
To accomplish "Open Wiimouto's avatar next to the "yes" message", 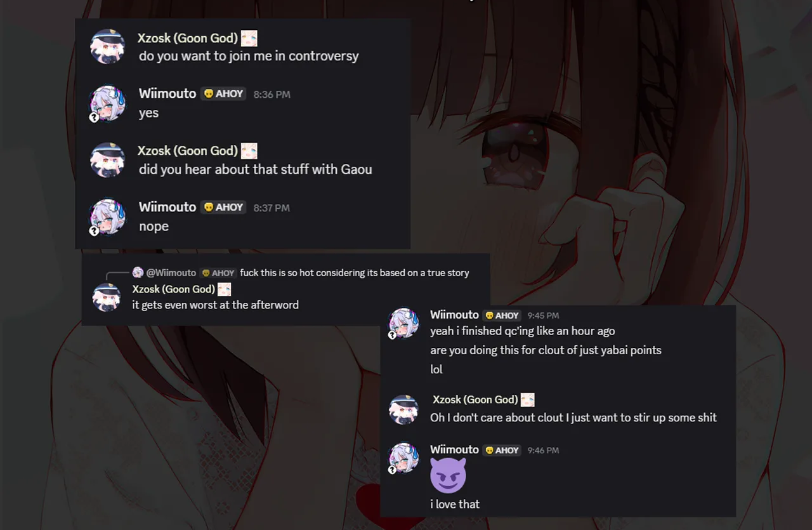I will [107, 103].
